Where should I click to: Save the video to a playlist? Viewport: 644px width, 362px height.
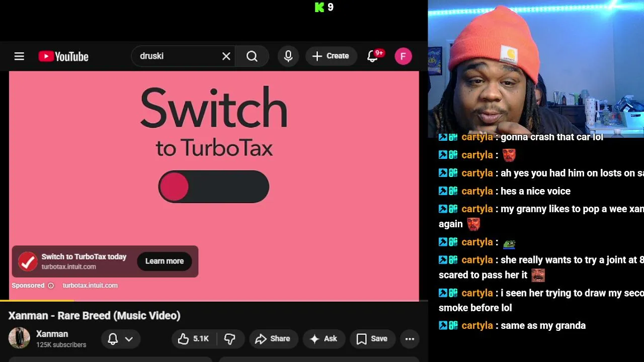tap(372, 339)
